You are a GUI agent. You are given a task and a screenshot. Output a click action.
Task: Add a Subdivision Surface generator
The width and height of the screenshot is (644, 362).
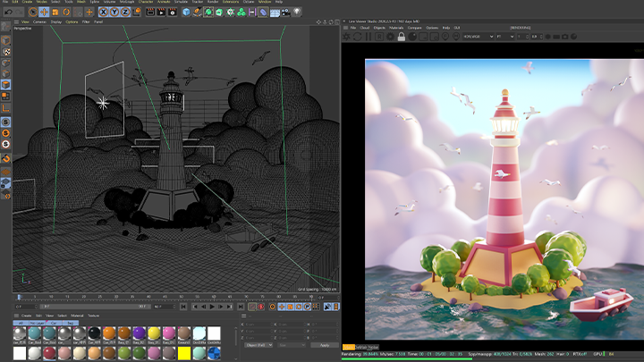point(208,13)
